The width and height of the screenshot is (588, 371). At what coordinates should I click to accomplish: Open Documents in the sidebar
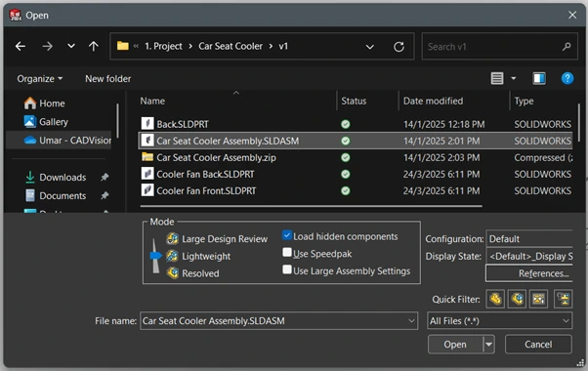(x=55, y=195)
